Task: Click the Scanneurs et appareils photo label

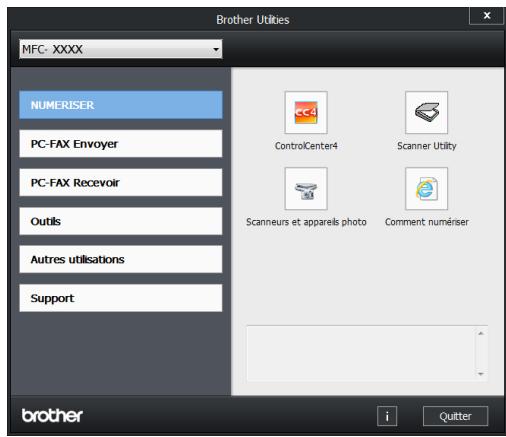Action: (x=306, y=222)
